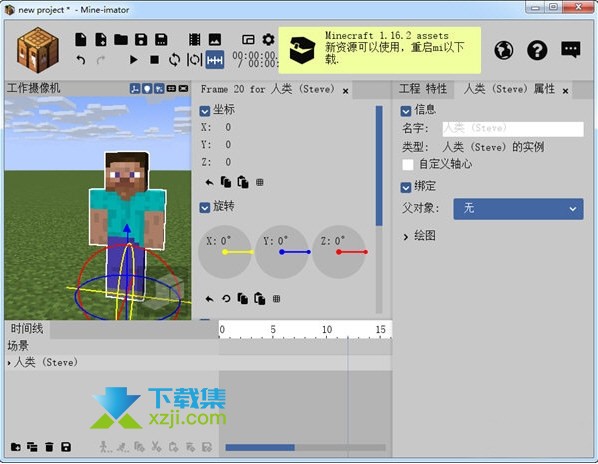Paste rotation clipboard icon under the wheels
This screenshot has width=598, height=464.
point(260,299)
